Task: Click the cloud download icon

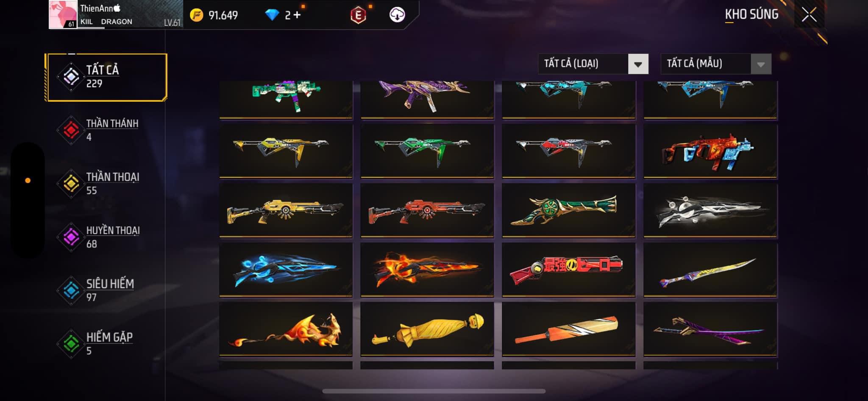Action: coord(397,15)
